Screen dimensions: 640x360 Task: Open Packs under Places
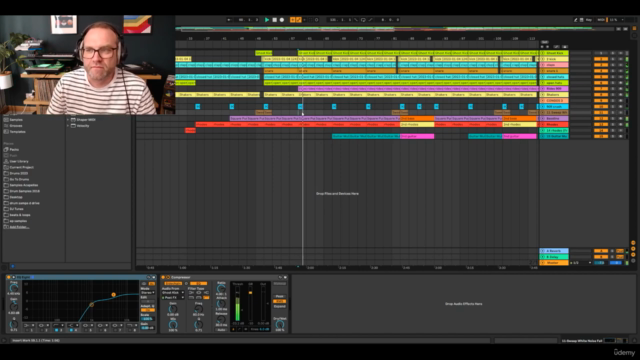(x=14, y=150)
